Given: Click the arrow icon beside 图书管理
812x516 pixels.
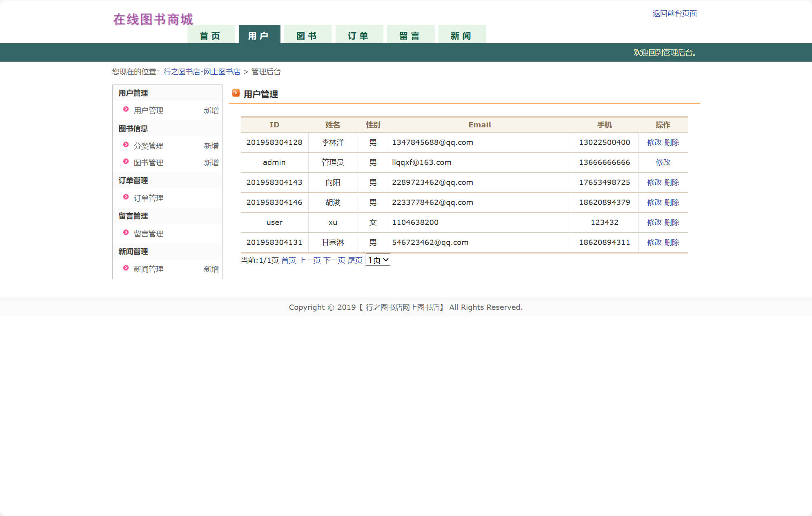Looking at the screenshot, I should (125, 162).
